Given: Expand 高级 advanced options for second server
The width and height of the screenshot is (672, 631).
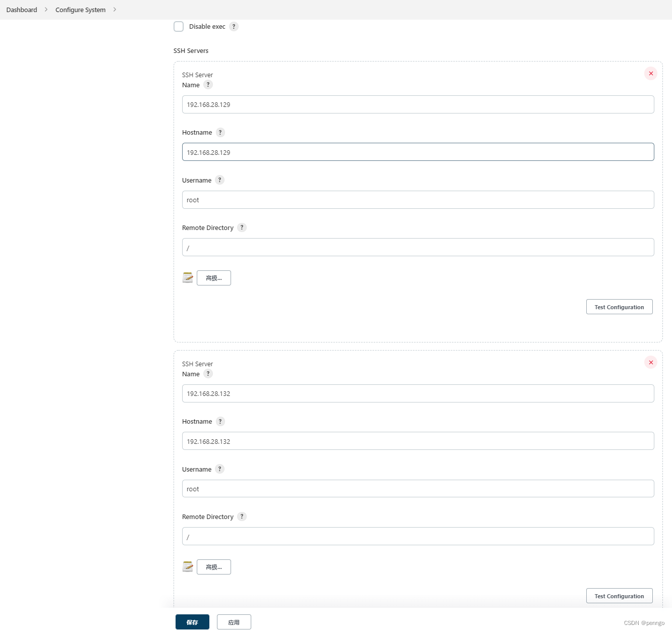Looking at the screenshot, I should point(214,567).
